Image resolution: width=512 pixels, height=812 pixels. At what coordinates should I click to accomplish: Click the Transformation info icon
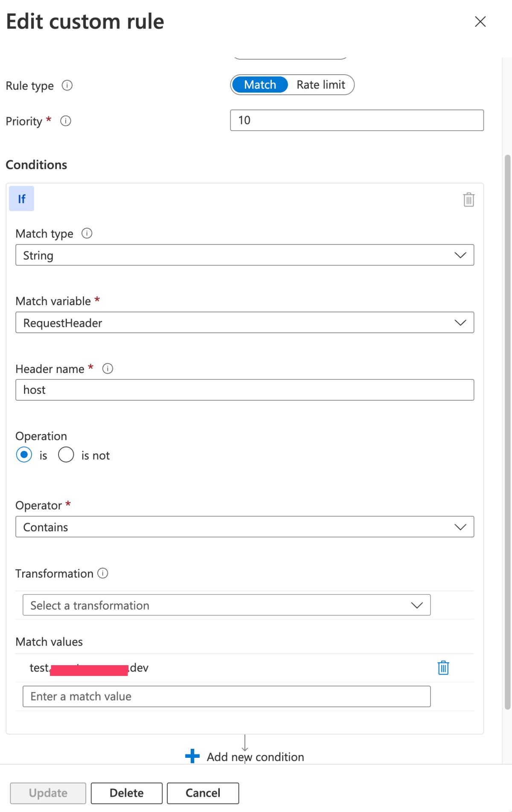(103, 573)
